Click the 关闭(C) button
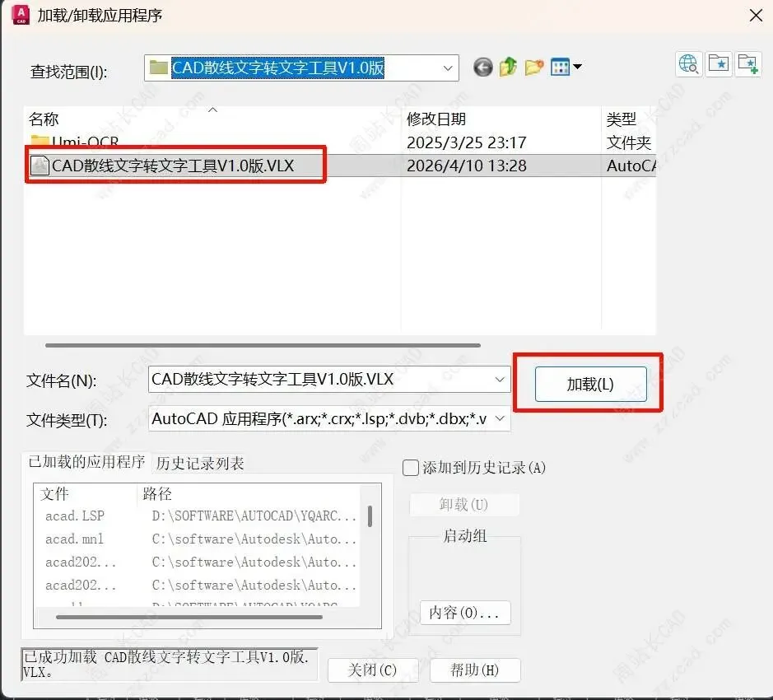Image resolution: width=773 pixels, height=700 pixels. [x=373, y=670]
